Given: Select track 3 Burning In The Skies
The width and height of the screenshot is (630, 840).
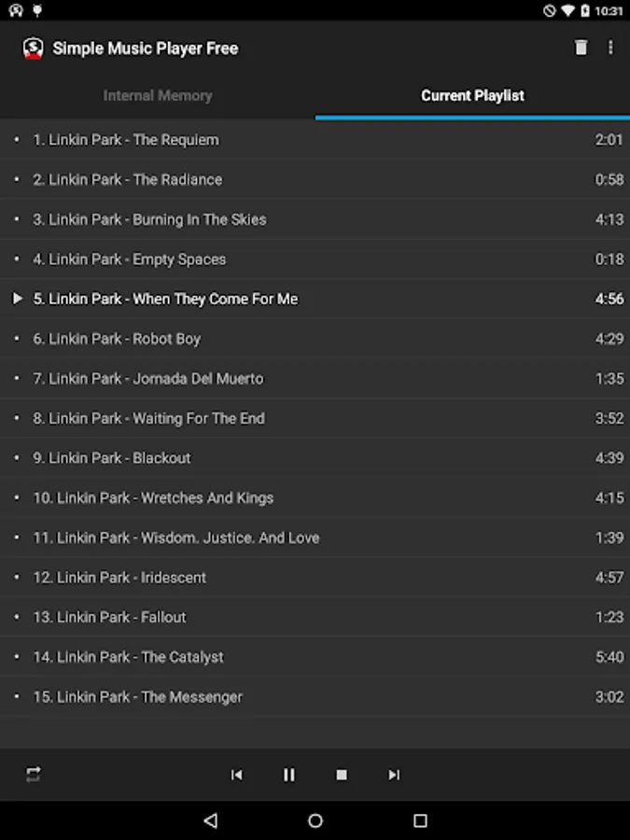Looking at the screenshot, I should [x=315, y=219].
